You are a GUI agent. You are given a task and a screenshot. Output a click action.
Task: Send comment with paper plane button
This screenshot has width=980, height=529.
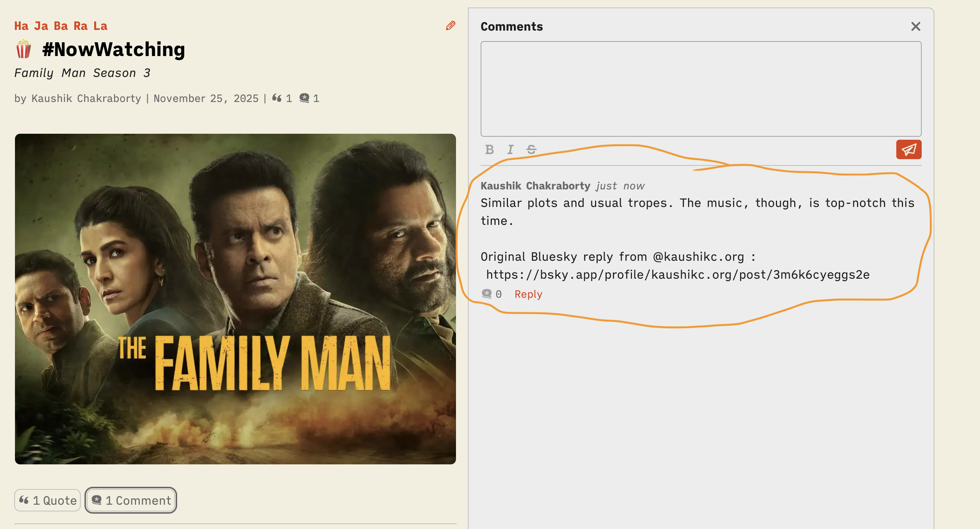coord(908,149)
